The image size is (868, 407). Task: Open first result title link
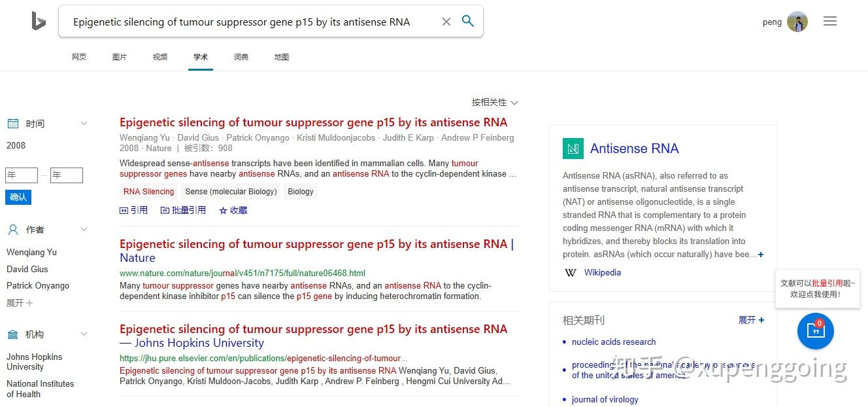[x=313, y=122]
